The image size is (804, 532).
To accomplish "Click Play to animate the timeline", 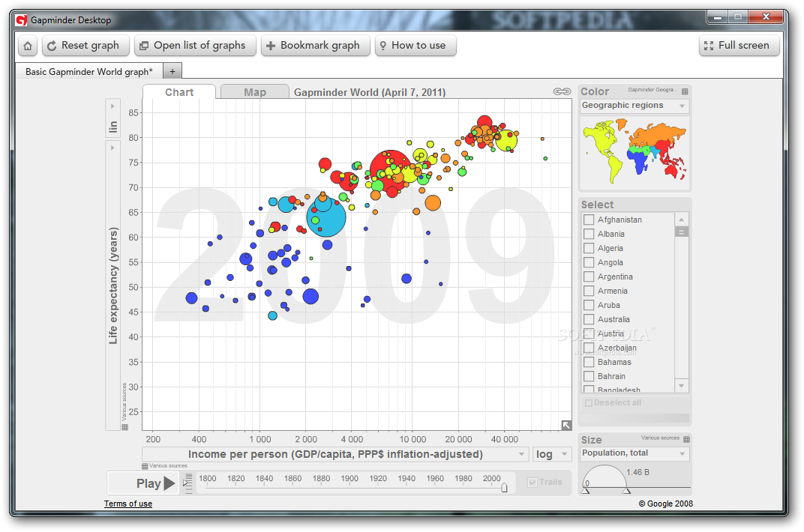I will (x=143, y=483).
